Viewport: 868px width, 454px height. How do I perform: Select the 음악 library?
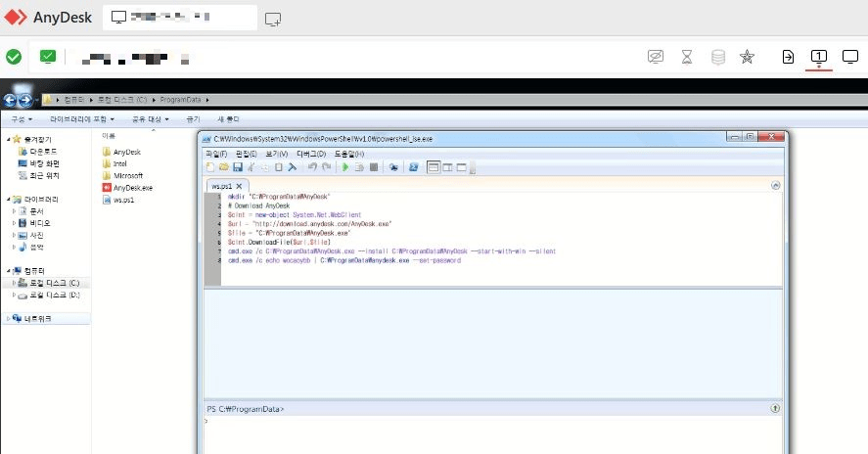point(31,247)
